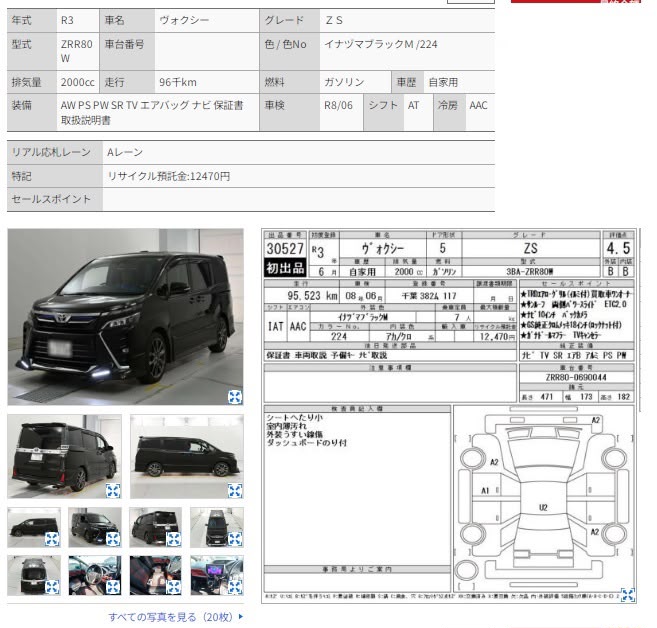Select the equipment list starting AW PS PW
Viewport: 657px width, 628px height.
pos(152,113)
